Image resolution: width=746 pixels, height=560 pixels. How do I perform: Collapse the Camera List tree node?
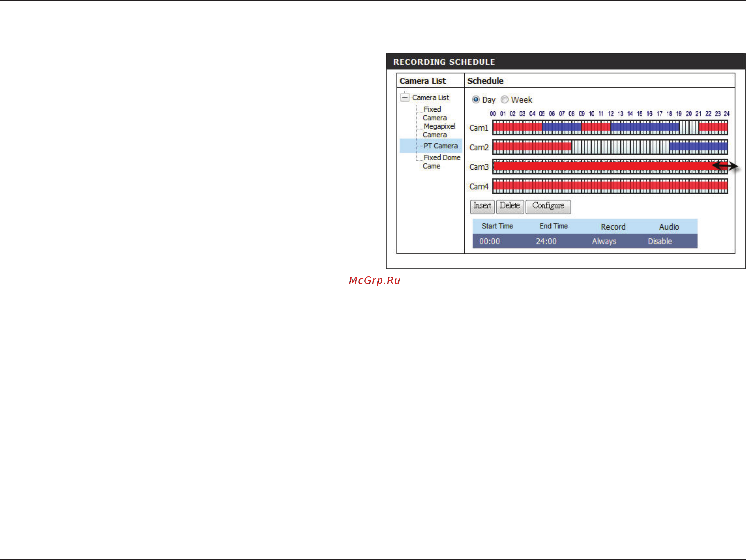point(405,97)
